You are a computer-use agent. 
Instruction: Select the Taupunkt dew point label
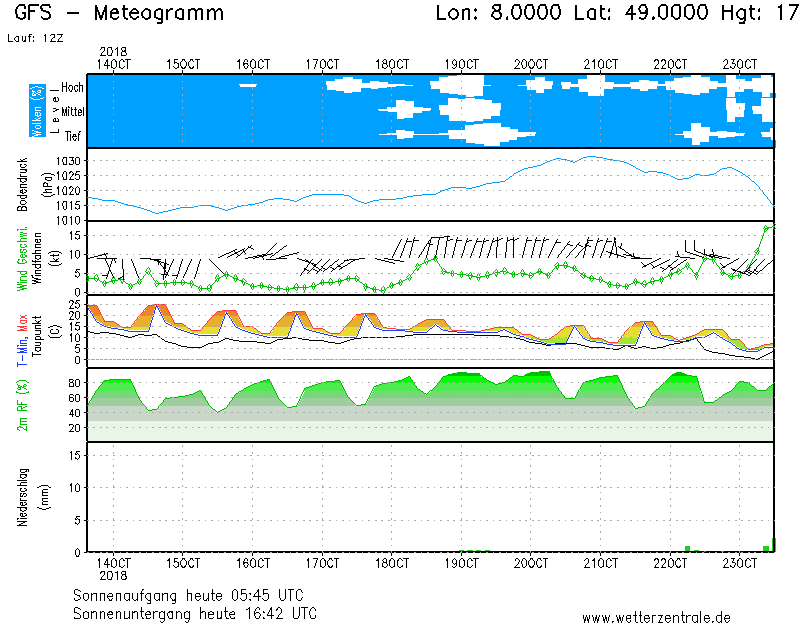37,333
